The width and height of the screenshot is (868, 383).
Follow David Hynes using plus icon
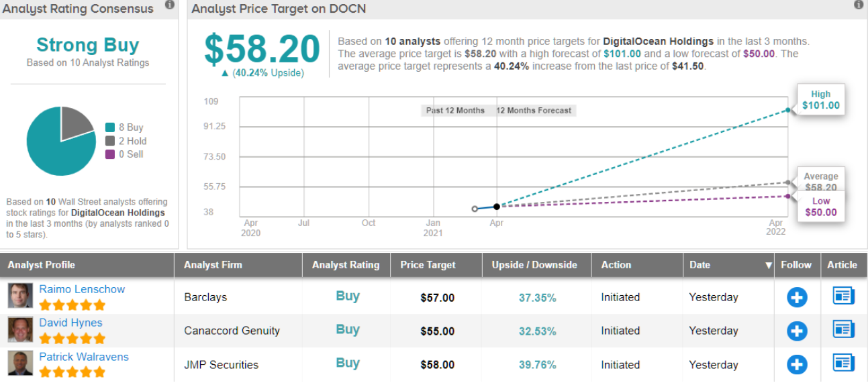click(797, 330)
